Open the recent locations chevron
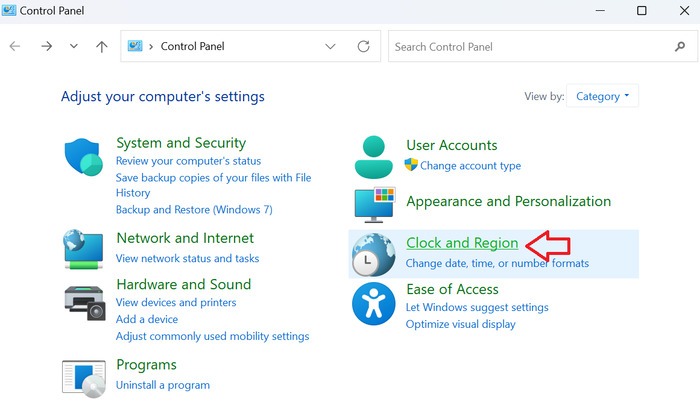Viewport: 700px width, 408px height. [74, 47]
